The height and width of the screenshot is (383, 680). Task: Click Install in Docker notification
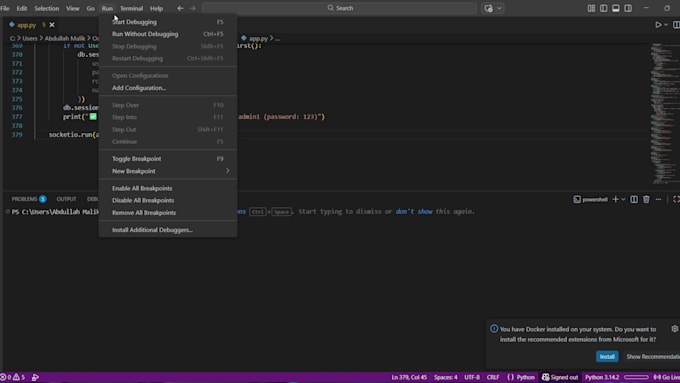[607, 357]
